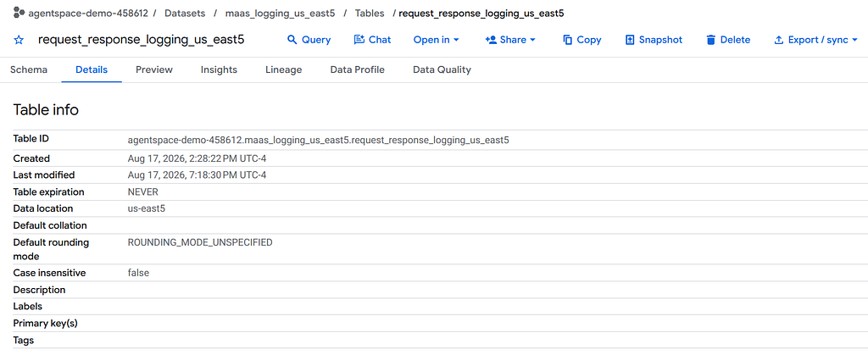Click the Query magnifier icon
The image size is (868, 355).
click(292, 40)
